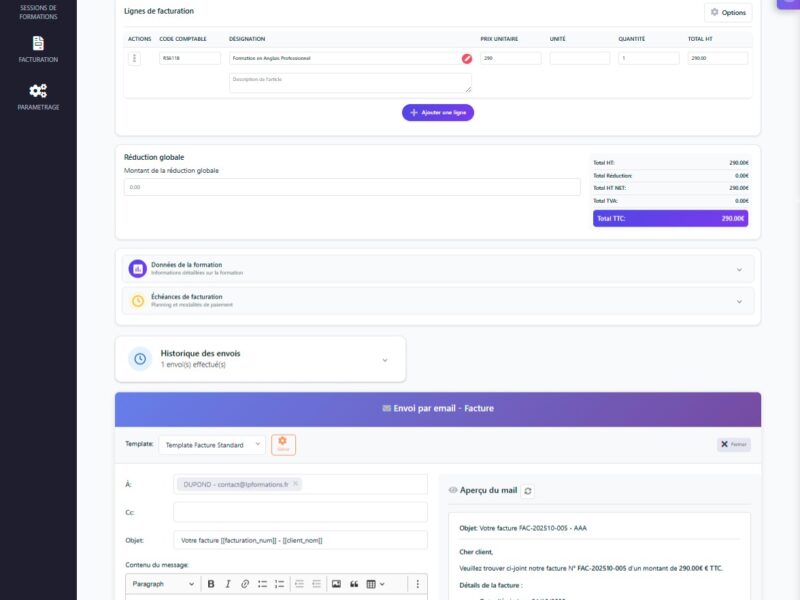Click the red edit icon in Désignation
Screen dimensions: 800x600
tap(466, 59)
